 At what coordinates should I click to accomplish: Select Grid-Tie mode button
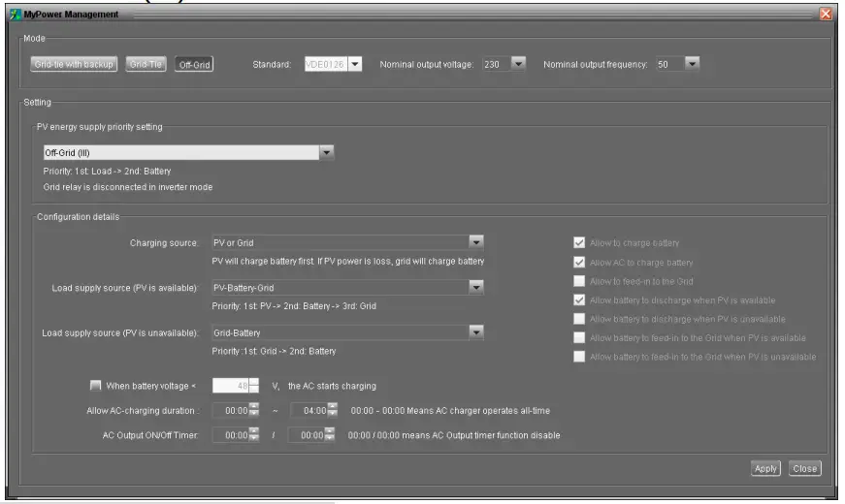[146, 64]
